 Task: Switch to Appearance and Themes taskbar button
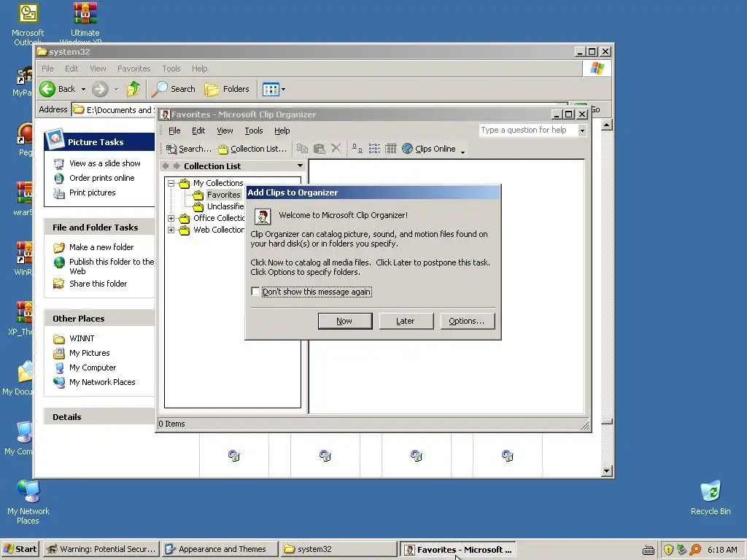pyautogui.click(x=220, y=549)
